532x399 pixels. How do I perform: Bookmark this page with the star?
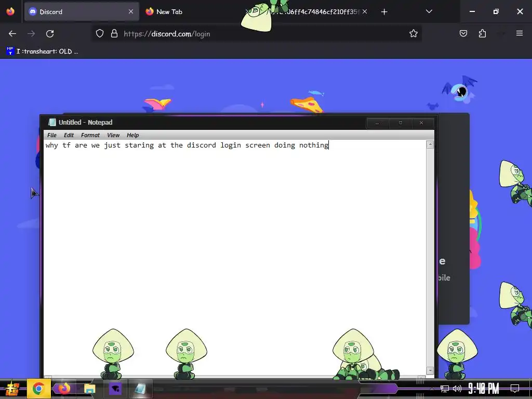tap(413, 34)
